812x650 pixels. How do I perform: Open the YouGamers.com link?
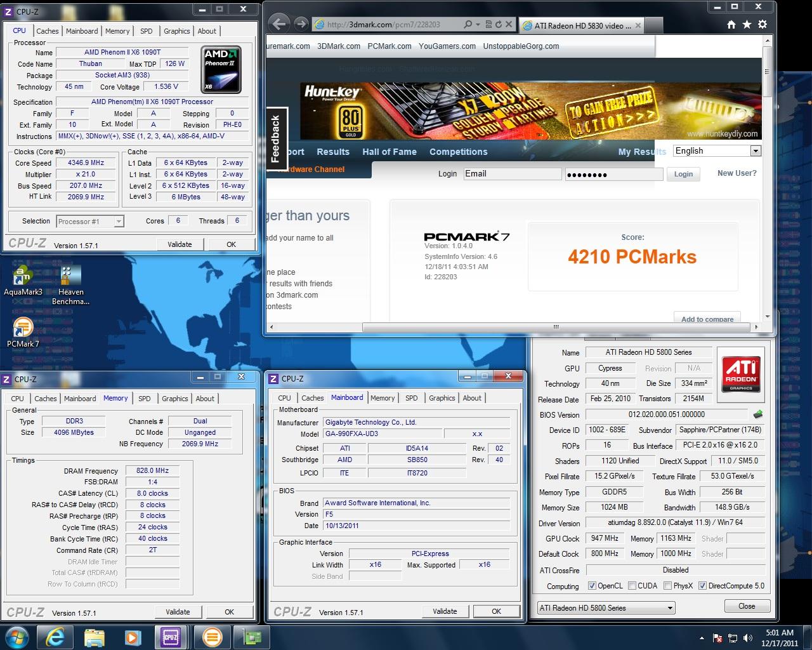click(x=447, y=46)
